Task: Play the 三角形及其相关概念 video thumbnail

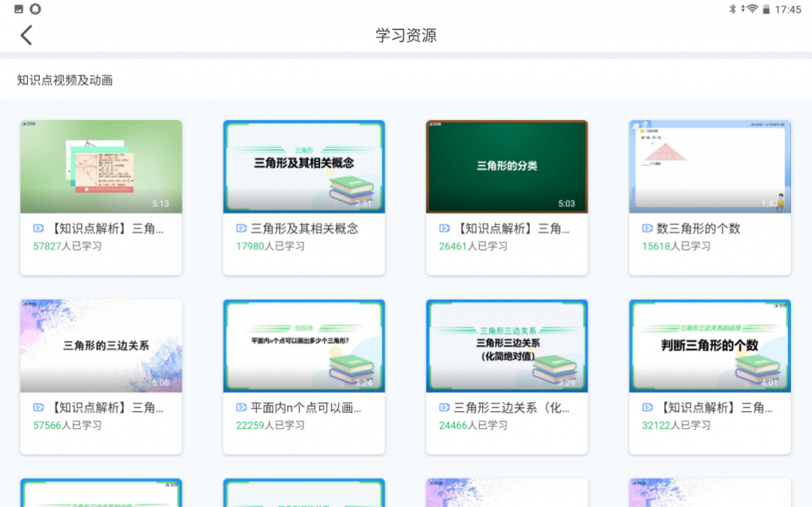Action: click(x=304, y=167)
